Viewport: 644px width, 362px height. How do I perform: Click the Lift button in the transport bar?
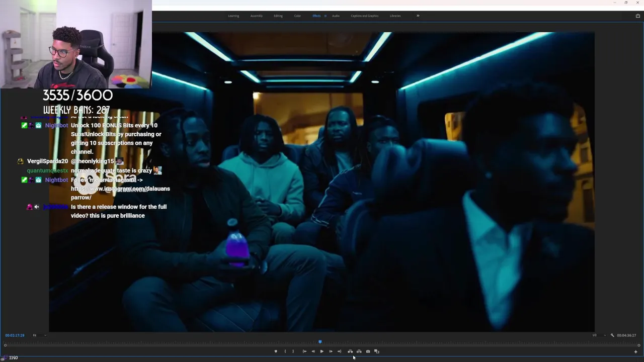350,351
